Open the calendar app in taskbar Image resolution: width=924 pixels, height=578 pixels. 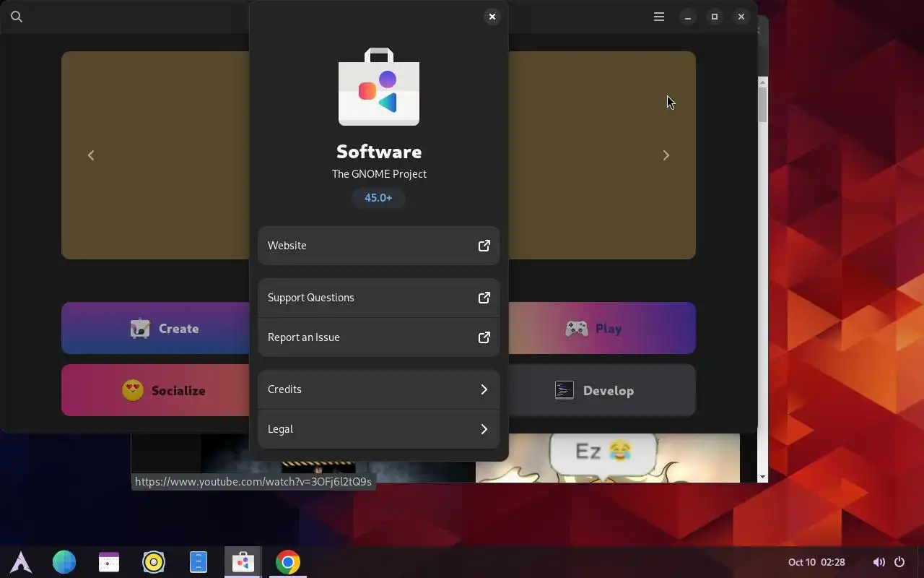109,562
